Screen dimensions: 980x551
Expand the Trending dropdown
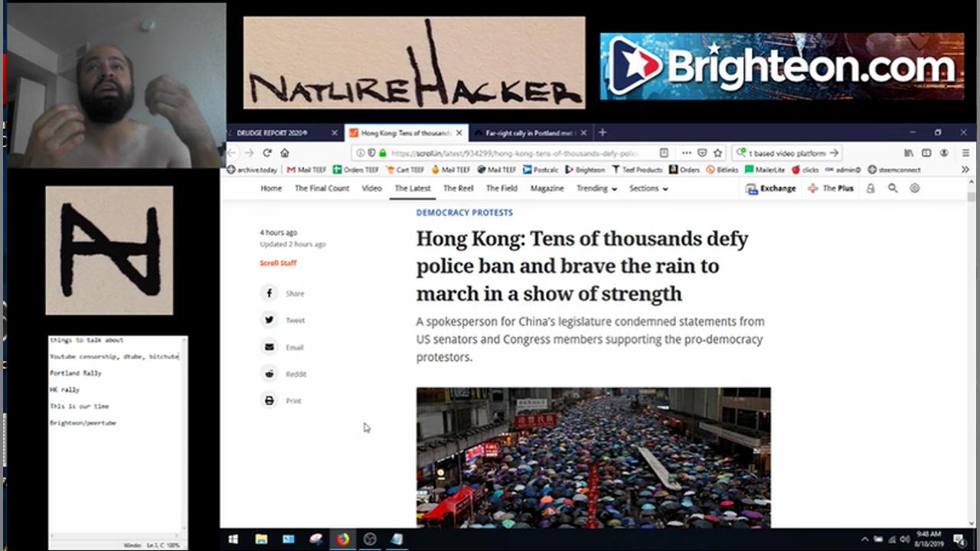tap(596, 188)
